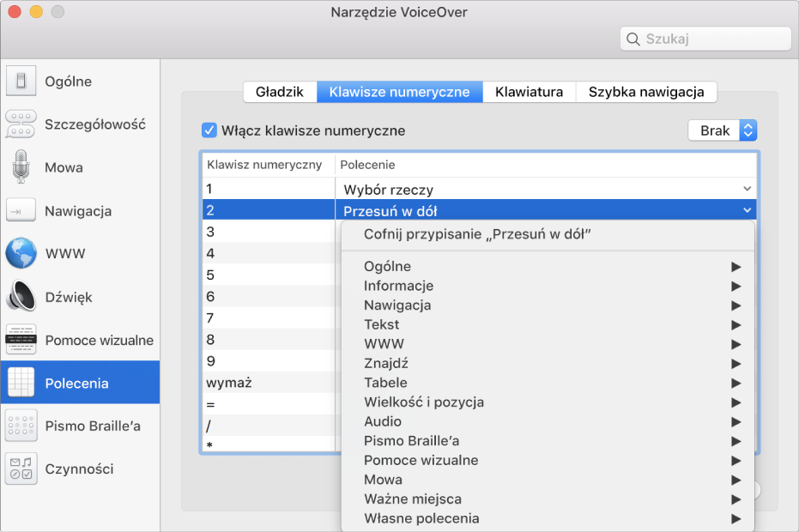The image size is (799, 532).
Task: Switch to the Gładzik tab
Action: (x=280, y=92)
